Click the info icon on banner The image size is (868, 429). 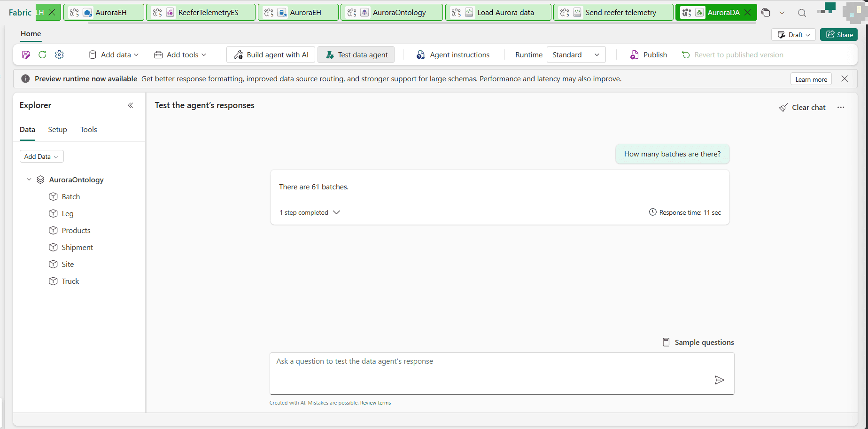26,79
